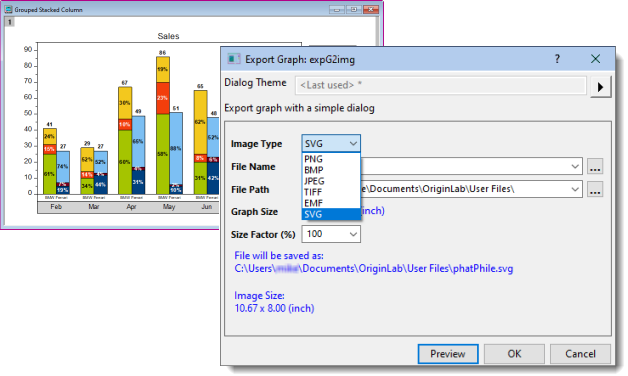This screenshot has height=376, width=628.
Task: Close the Export Graph dialog with the X
Action: pyautogui.click(x=596, y=59)
